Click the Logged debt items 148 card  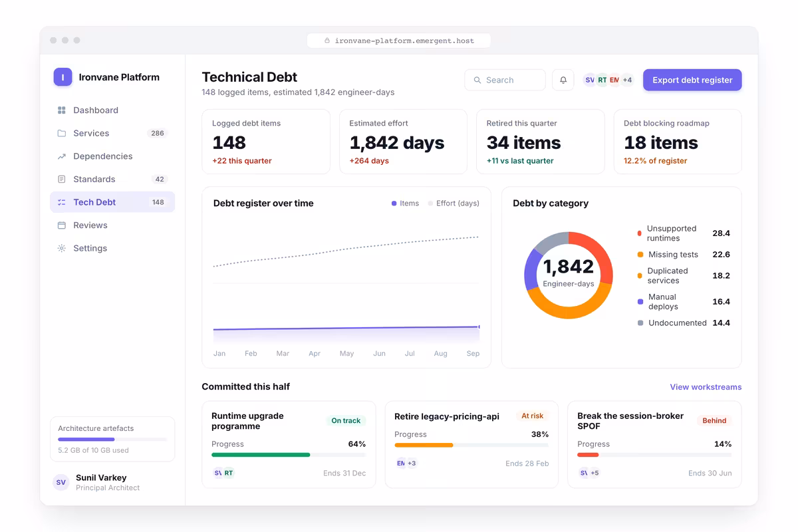pos(266,142)
